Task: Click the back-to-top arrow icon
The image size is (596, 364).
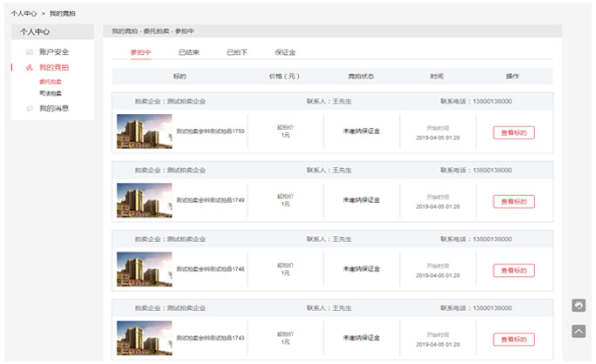Action: 578,331
